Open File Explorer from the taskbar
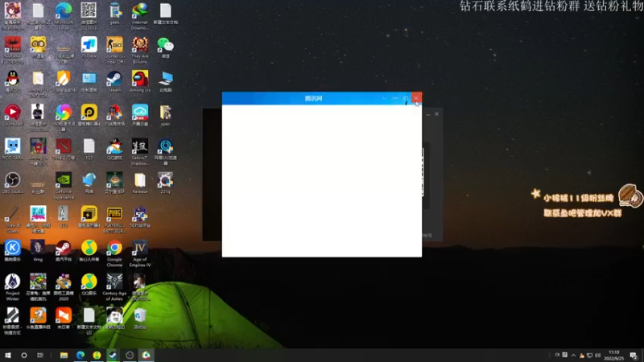This screenshot has height=362, width=644. tap(64, 355)
